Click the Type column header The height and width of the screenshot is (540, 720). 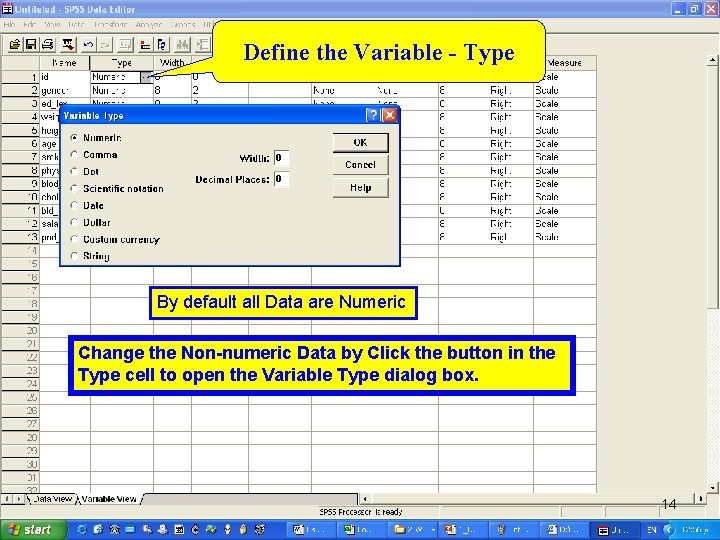point(122,63)
